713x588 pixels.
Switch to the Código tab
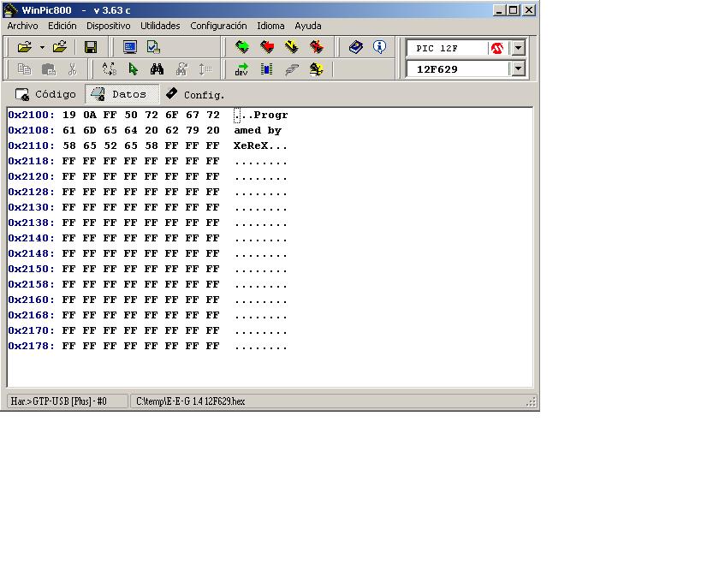[46, 94]
